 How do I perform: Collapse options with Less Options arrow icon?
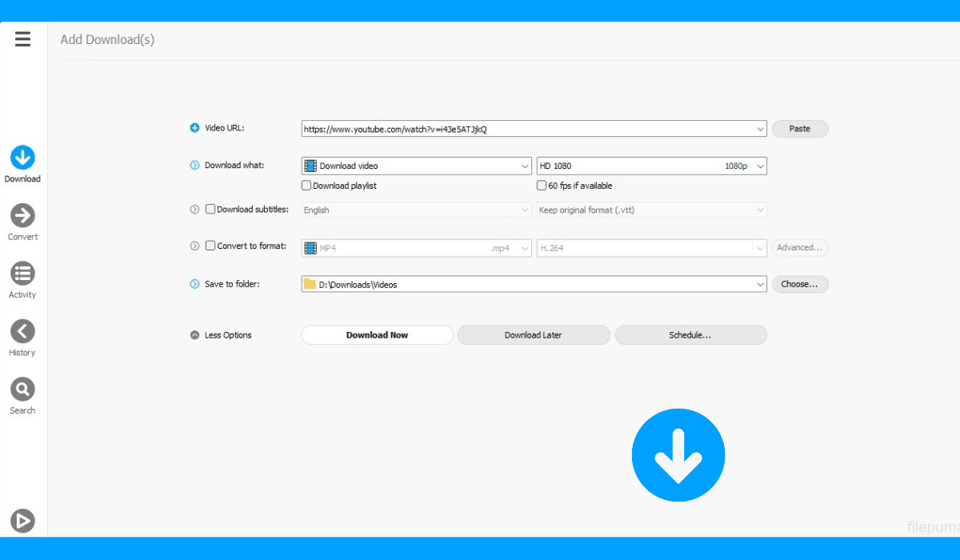point(194,335)
